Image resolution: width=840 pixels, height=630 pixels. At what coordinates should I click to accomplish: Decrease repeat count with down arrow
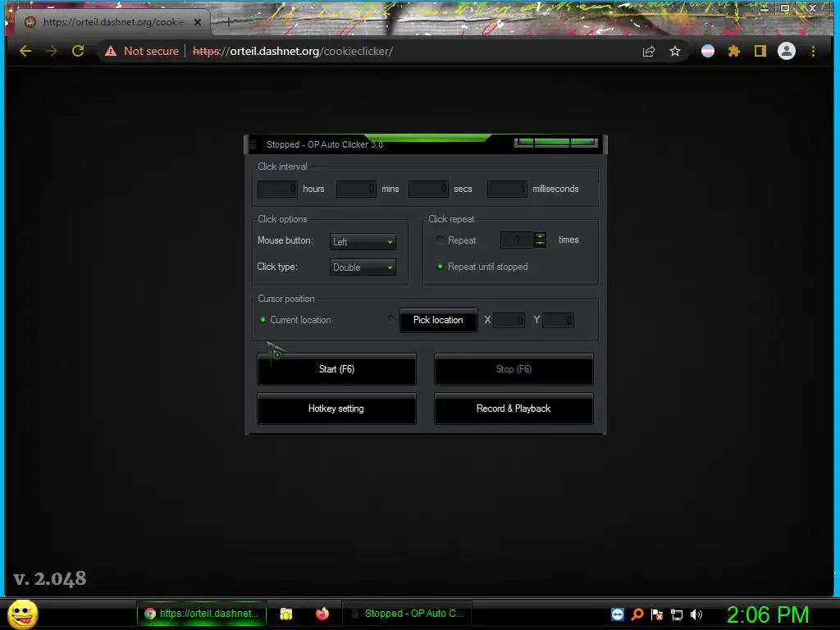[x=541, y=244]
